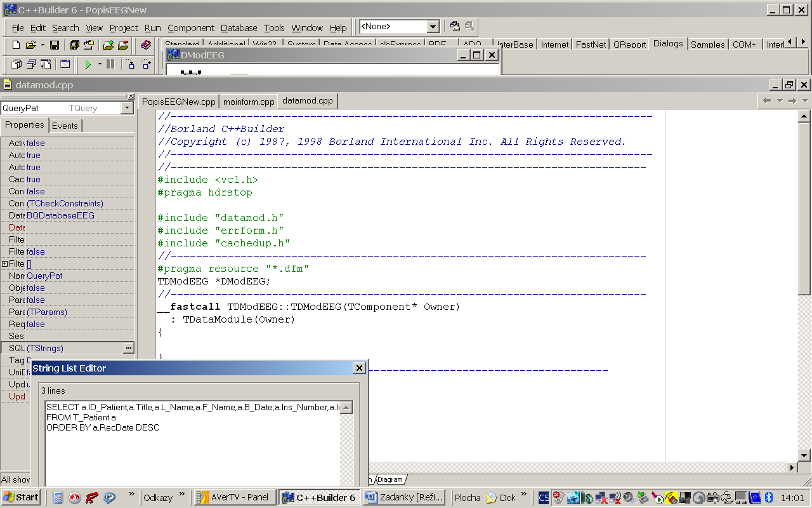812x508 pixels.
Task: Expand the Filter options property node
Action: [5, 264]
